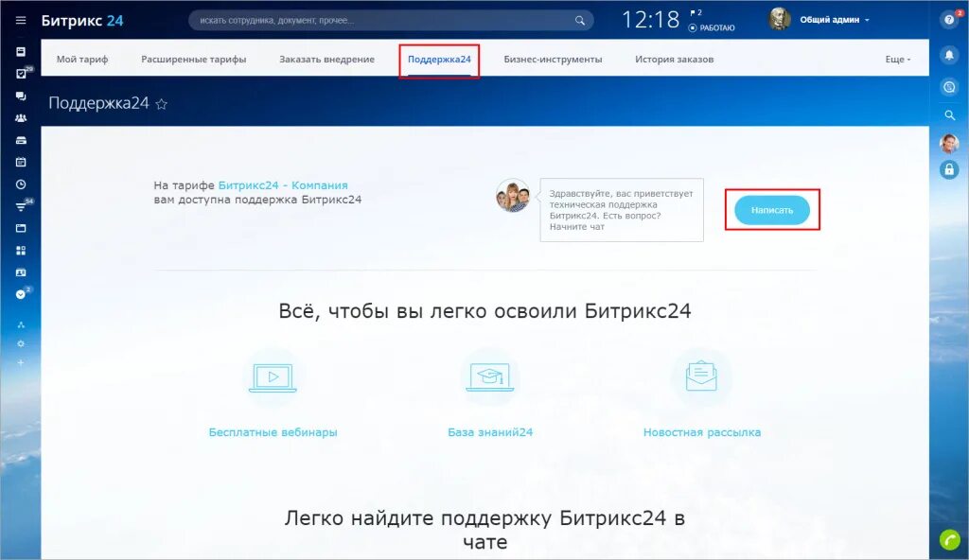
Task: Open the clock time-tracking icon in sidebar
Action: tap(21, 184)
